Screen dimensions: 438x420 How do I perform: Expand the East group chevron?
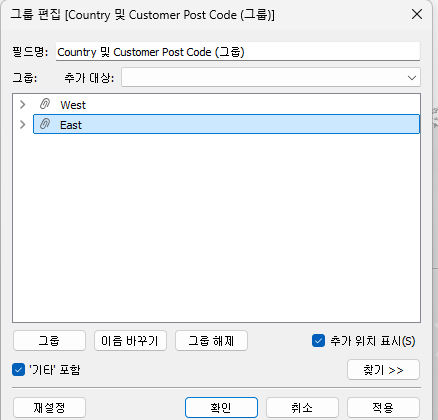(23, 124)
